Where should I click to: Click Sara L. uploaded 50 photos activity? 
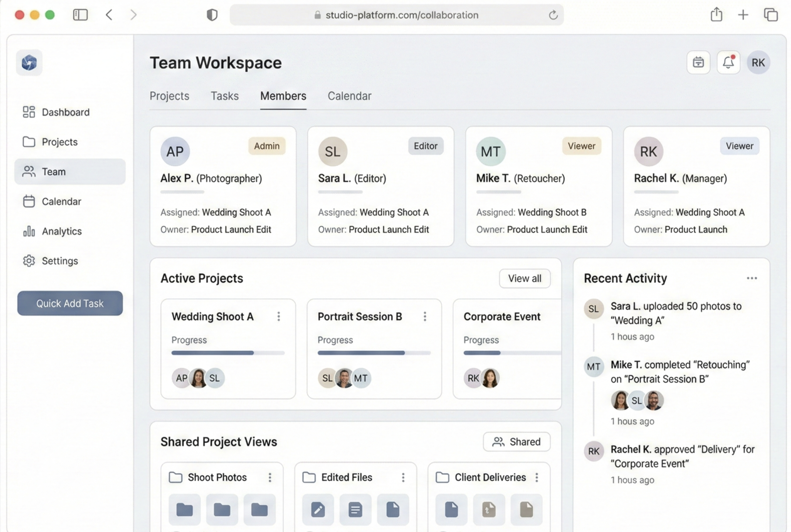[x=676, y=313]
